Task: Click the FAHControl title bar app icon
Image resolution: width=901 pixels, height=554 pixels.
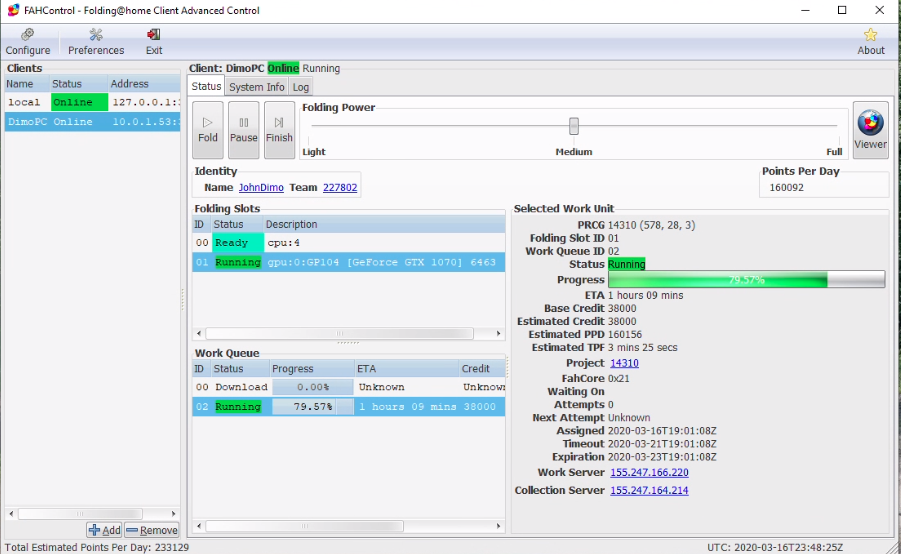Action: (x=13, y=10)
